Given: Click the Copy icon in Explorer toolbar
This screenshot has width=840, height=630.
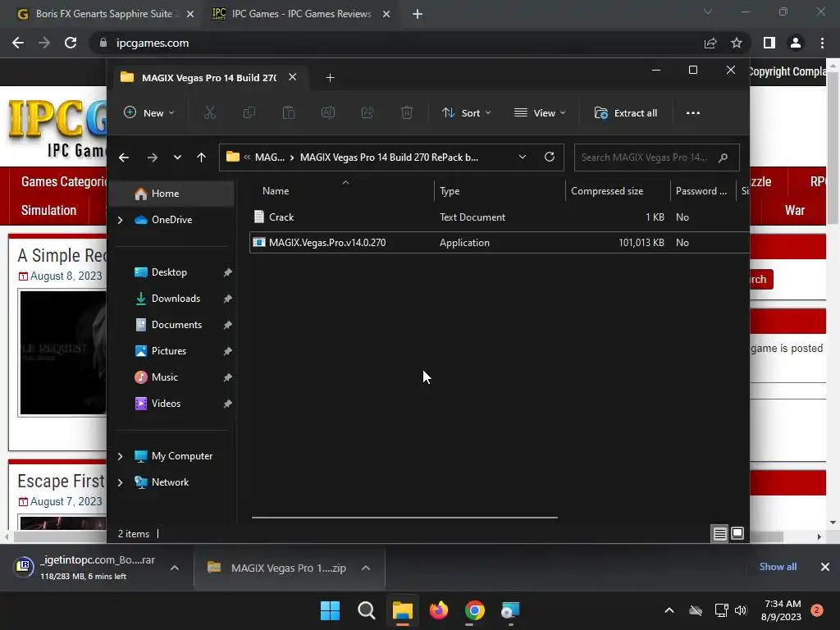Looking at the screenshot, I should pyautogui.click(x=249, y=113).
